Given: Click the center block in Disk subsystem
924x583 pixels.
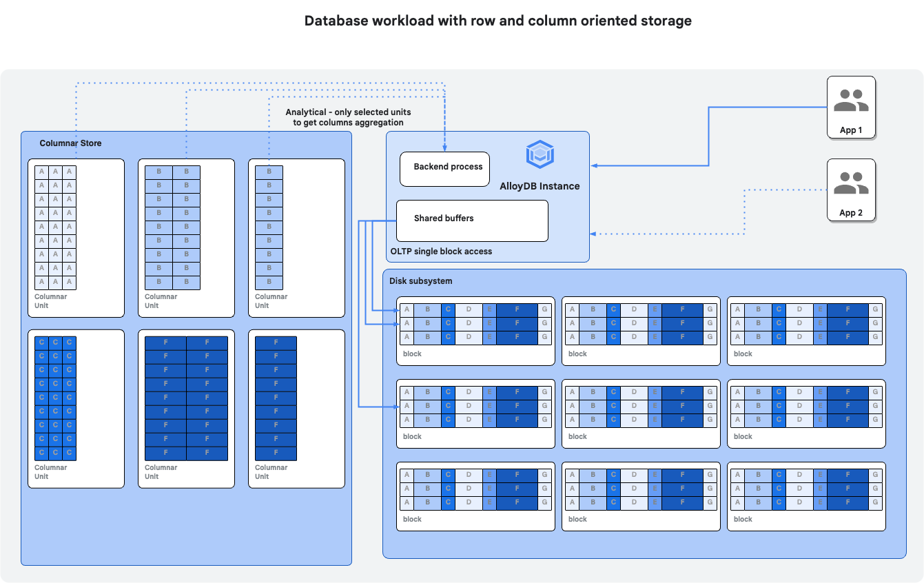Looking at the screenshot, I should [641, 413].
